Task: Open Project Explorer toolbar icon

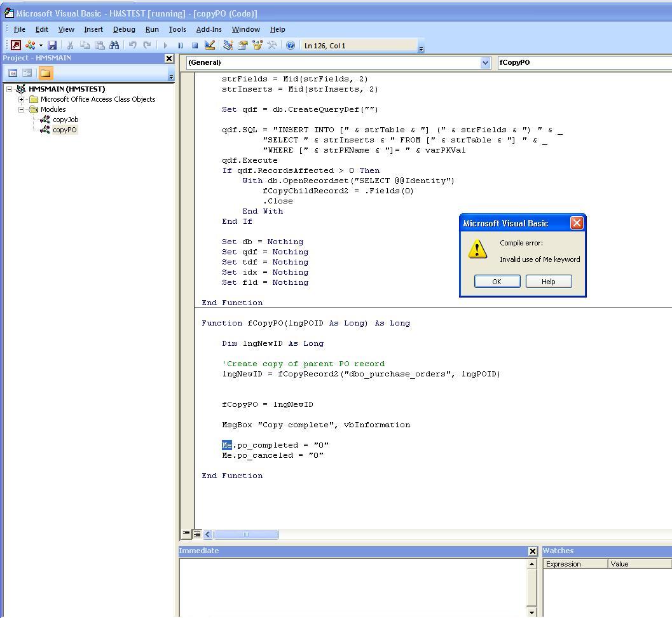Action: (228, 45)
